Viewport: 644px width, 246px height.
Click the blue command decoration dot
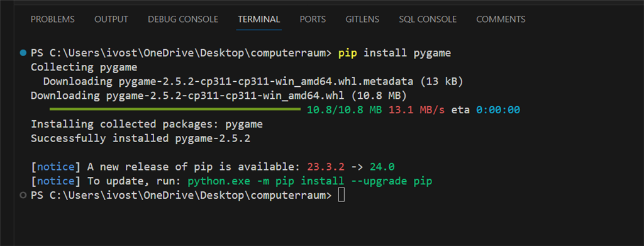point(23,53)
